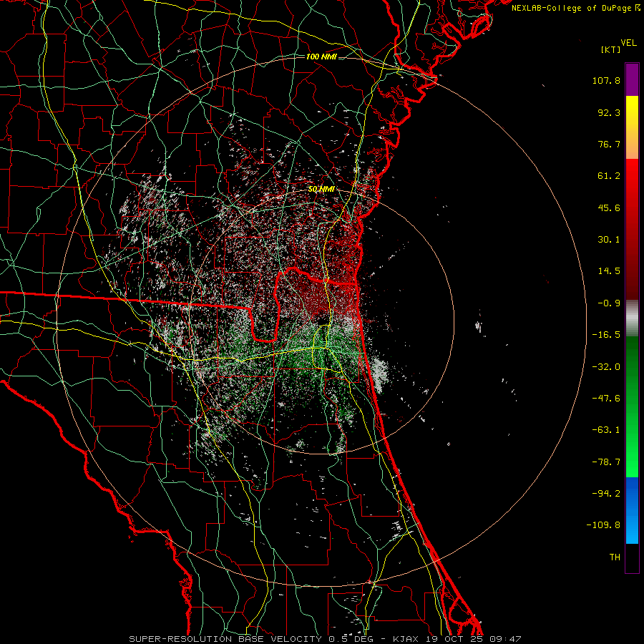
Task: Click the -47.6 scale value
Action: [x=606, y=399]
